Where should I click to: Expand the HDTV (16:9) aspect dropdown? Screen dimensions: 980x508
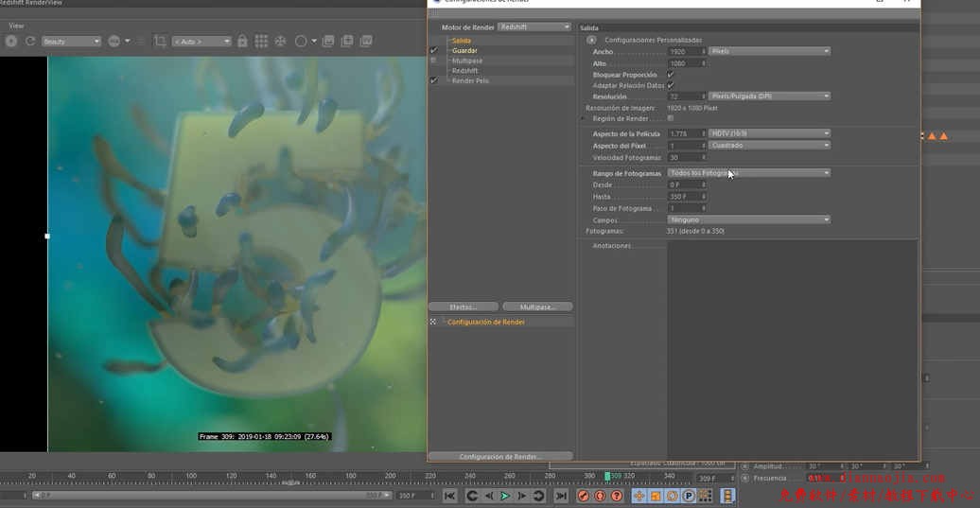point(769,133)
